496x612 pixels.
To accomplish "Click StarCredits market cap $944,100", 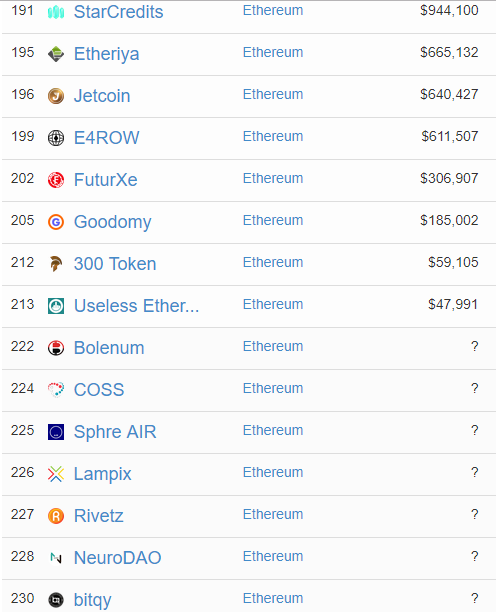I will pos(449,11).
